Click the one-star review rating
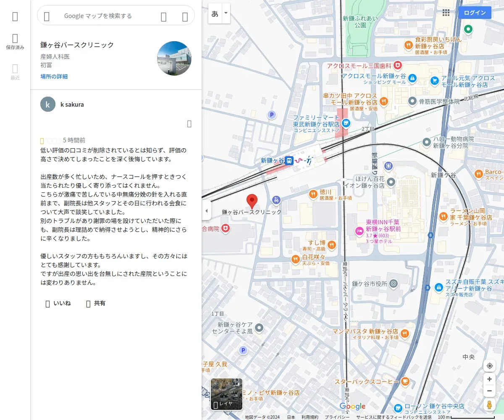 tap(50, 140)
